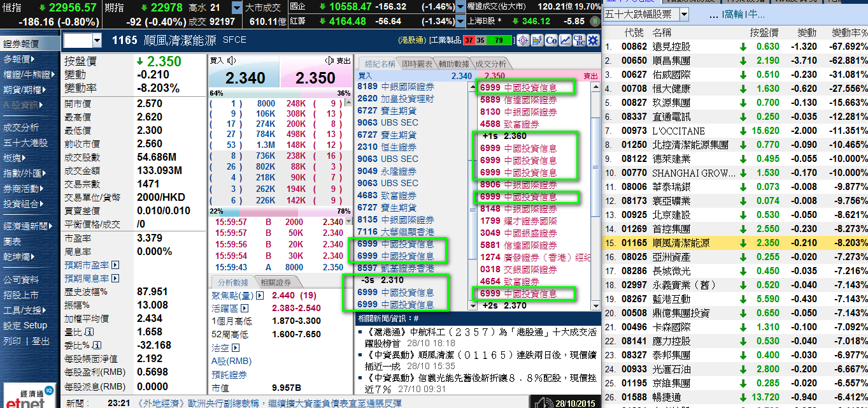The width and height of the screenshot is (868, 408).
Task: Open the Co company info icon
Action: click(x=551, y=41)
